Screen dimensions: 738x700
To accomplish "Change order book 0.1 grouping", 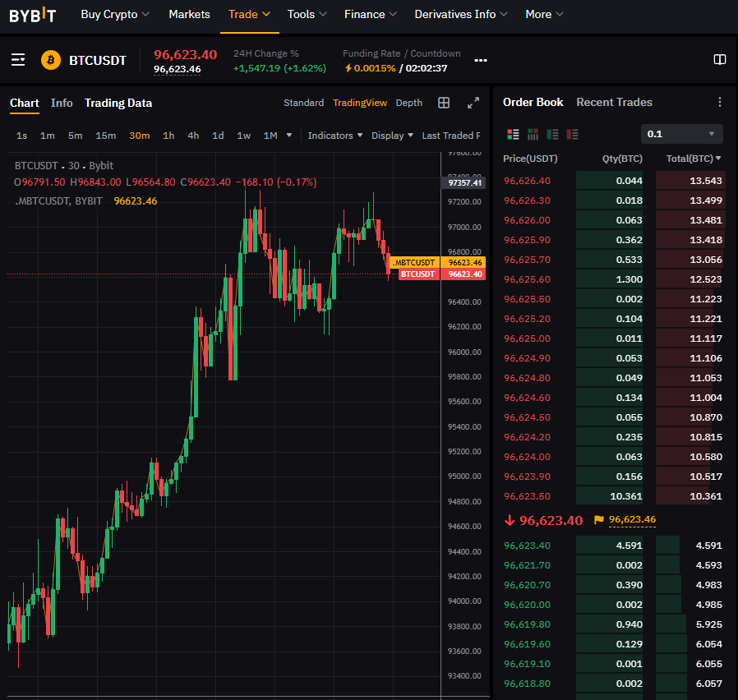I will coord(681,134).
